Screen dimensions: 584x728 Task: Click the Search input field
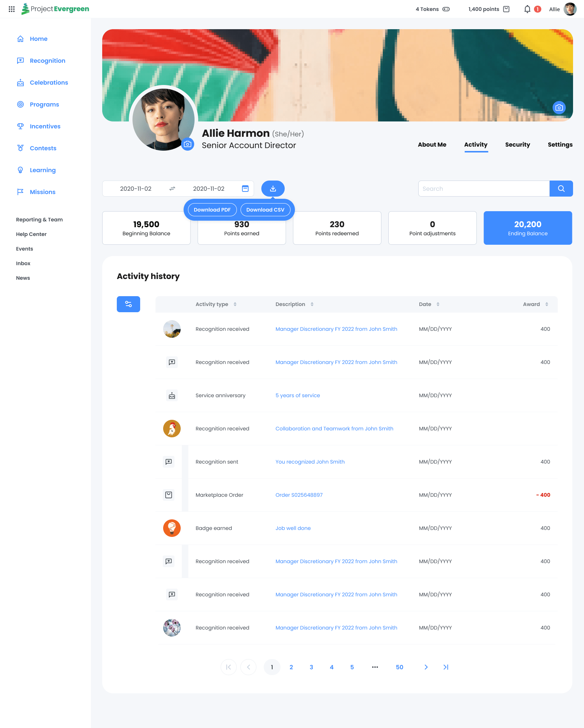pos(484,189)
